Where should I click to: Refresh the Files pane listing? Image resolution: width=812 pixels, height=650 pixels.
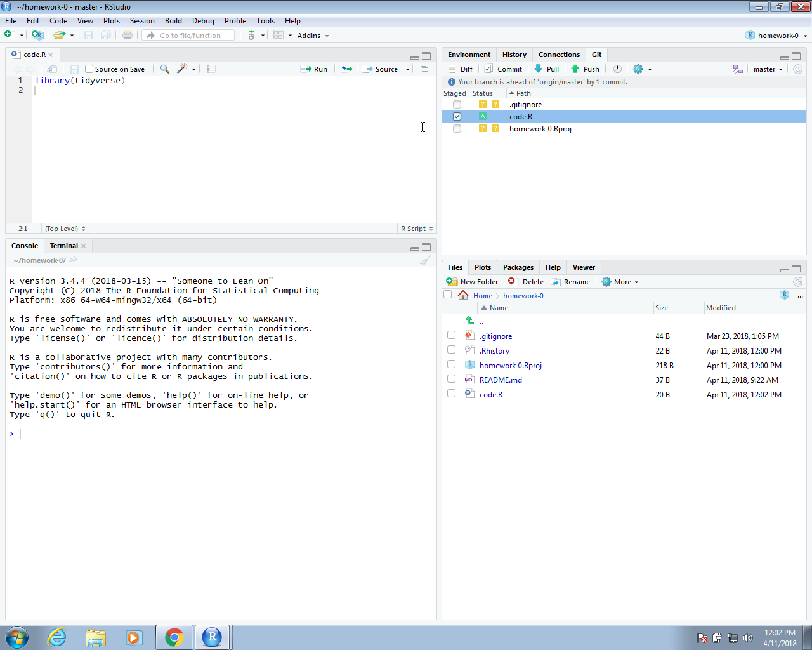pos(798,281)
